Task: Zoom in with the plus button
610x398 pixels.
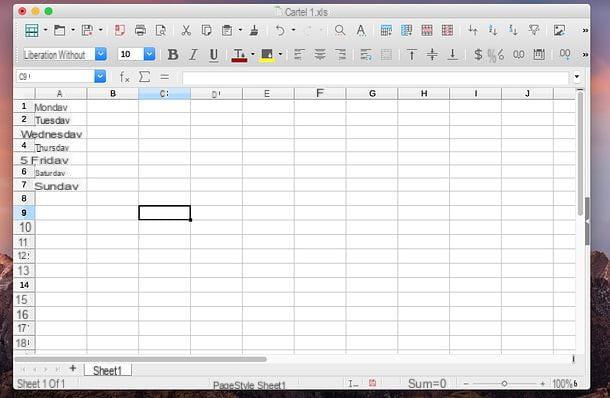Action: point(542,384)
